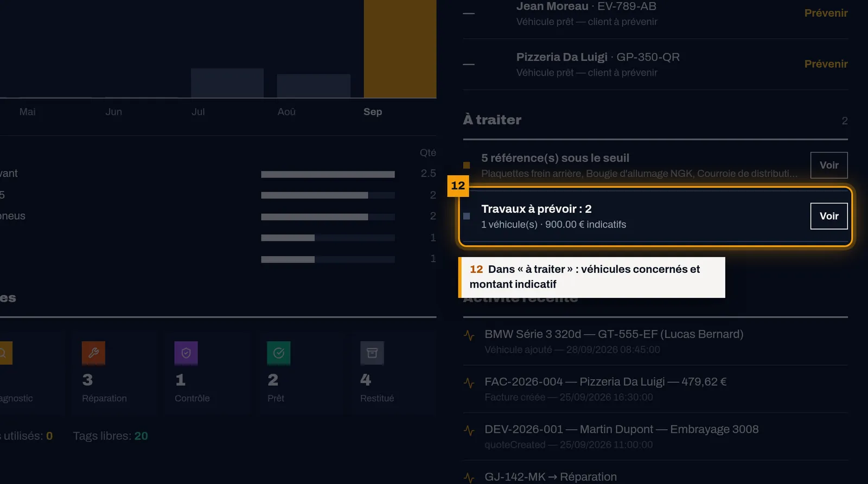Image resolution: width=868 pixels, height=484 pixels.
Task: Click activity pulse icon beside FAC-2026-004
Action: pyautogui.click(x=469, y=383)
